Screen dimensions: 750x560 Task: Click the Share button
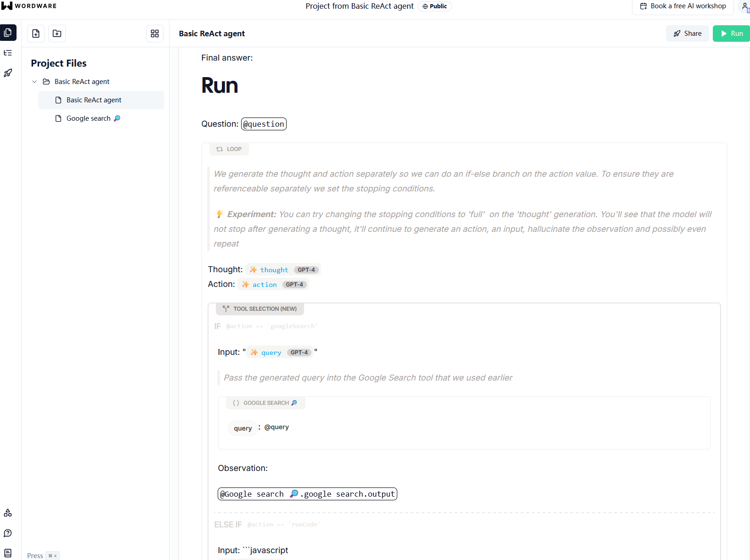point(687,34)
